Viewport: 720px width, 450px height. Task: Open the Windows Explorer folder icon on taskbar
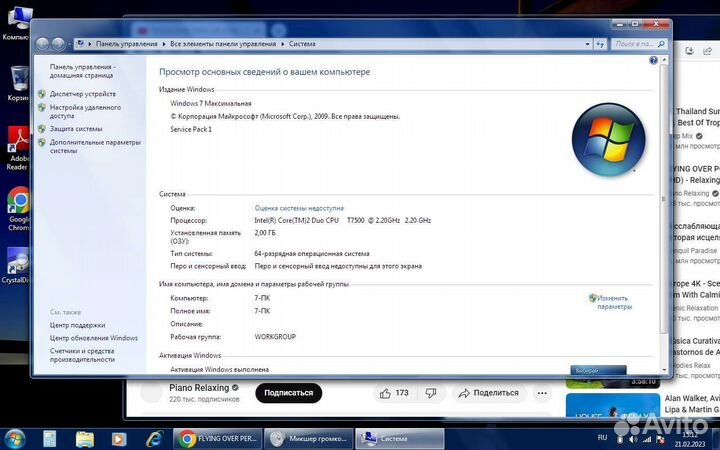(85, 439)
